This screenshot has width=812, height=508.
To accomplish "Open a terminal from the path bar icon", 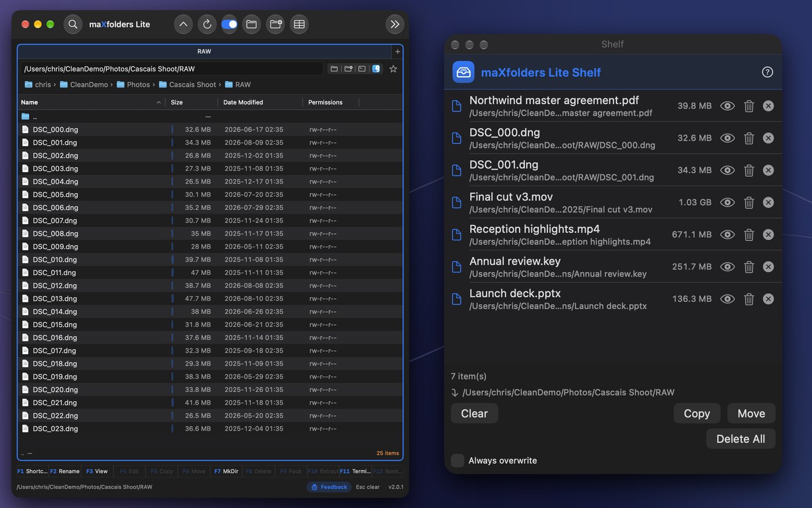I will pos(362,69).
